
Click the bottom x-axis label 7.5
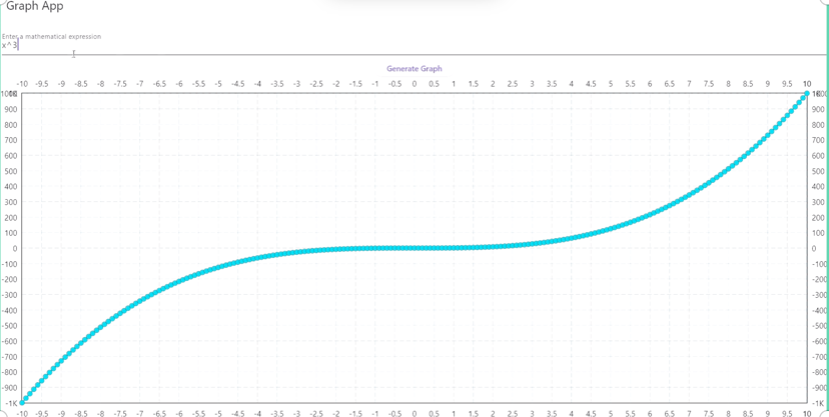pos(708,412)
